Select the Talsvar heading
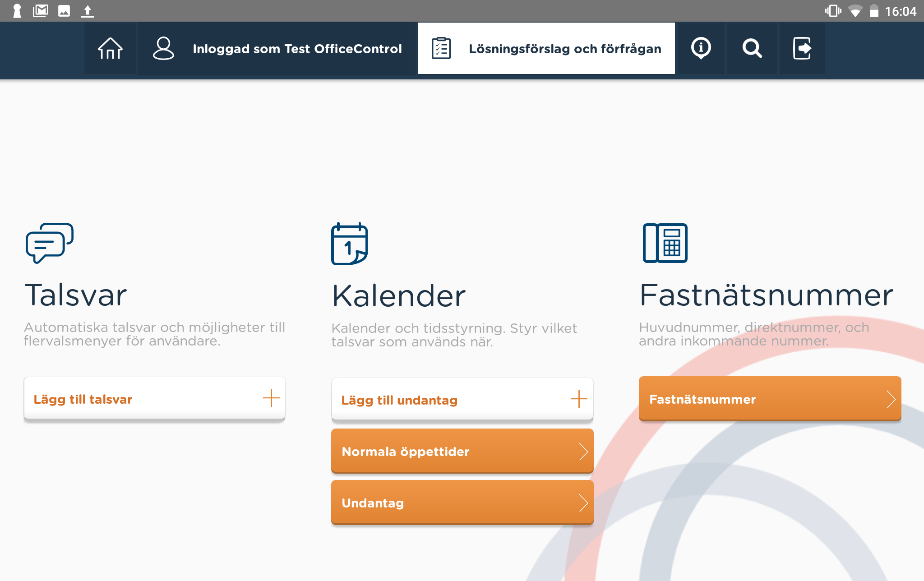This screenshot has width=924, height=581. click(x=76, y=295)
